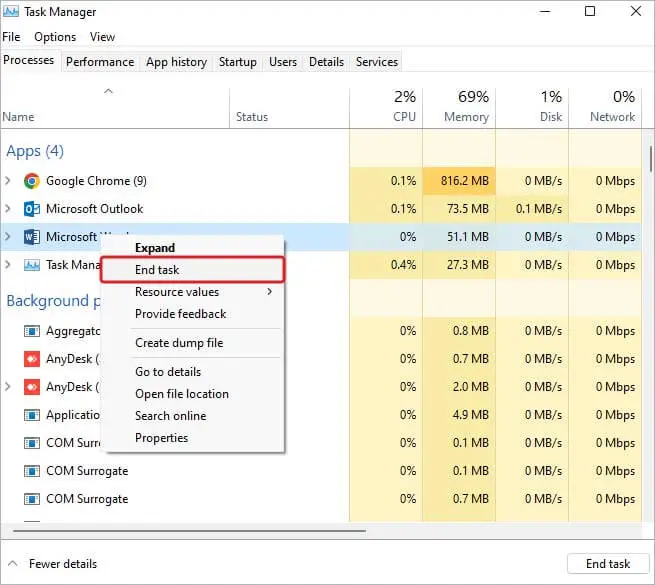Open the Resource values submenu arrow

coord(269,291)
